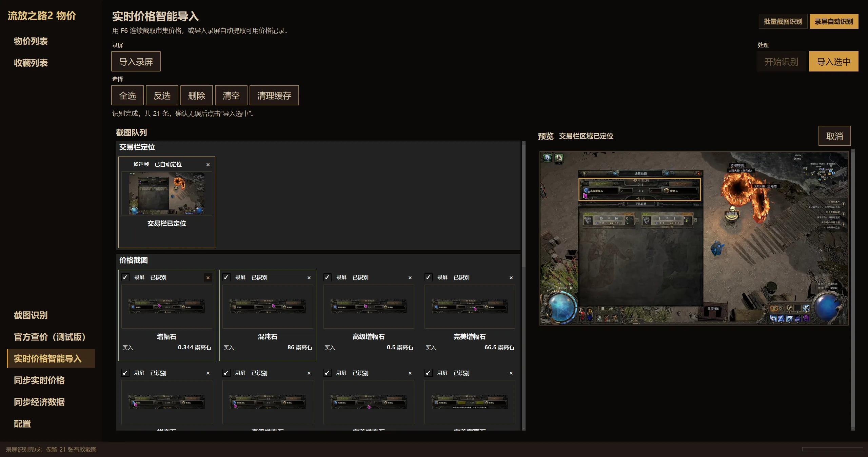This screenshot has width=868, height=457.
Task: Remove the 完美增幅石 price card
Action: pyautogui.click(x=511, y=278)
